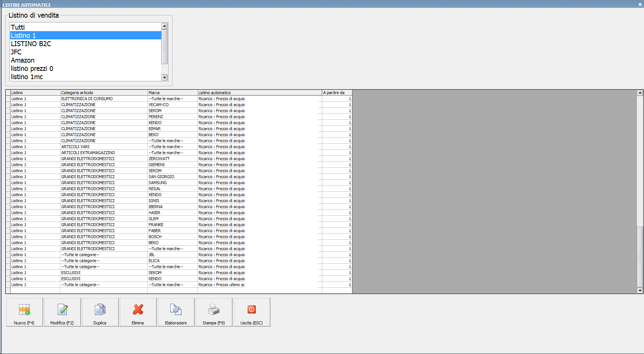Select the ARTICOLI VARI category cell
644x354 pixels.
104,147
